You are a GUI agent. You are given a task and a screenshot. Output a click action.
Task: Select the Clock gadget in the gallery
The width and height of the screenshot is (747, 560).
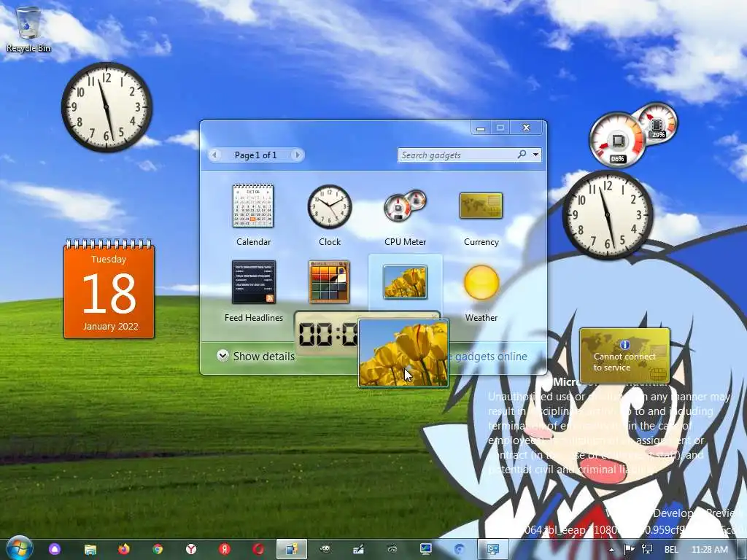329,206
